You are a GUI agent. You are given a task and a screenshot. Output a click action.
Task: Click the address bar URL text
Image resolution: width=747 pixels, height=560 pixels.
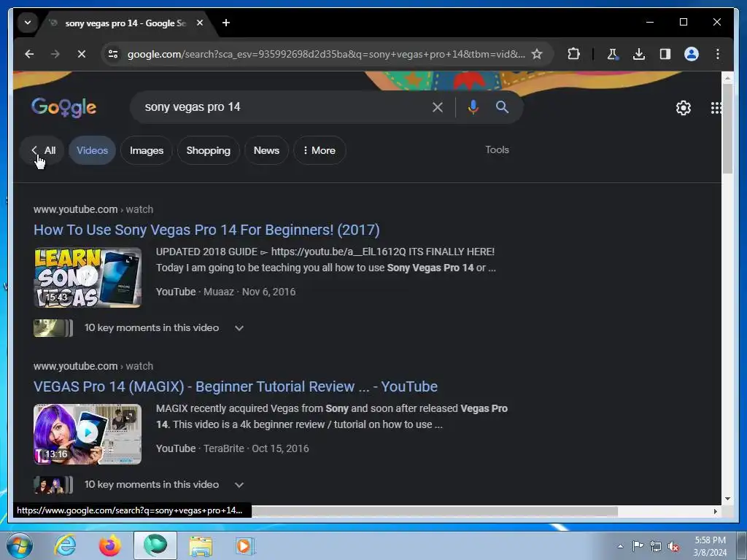click(x=326, y=54)
